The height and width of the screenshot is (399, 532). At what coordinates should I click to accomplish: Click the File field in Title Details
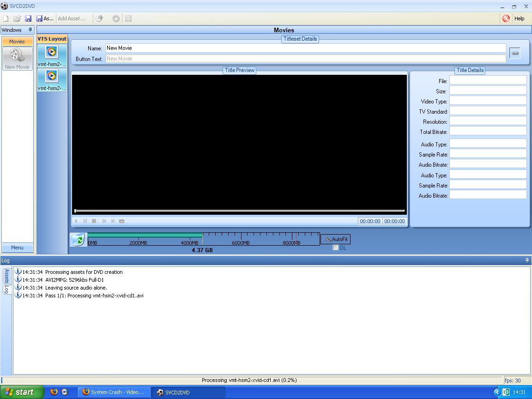tap(488, 80)
